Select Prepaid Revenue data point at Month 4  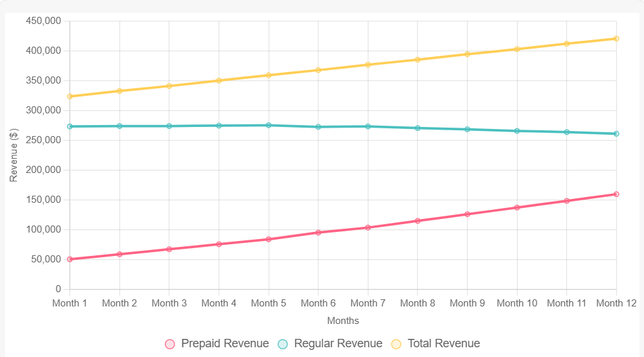tap(219, 244)
